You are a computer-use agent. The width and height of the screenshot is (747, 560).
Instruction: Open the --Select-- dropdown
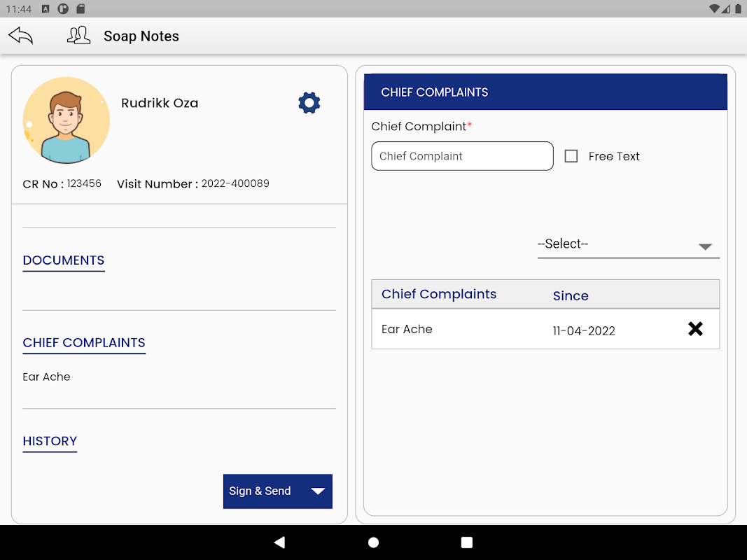pos(628,244)
